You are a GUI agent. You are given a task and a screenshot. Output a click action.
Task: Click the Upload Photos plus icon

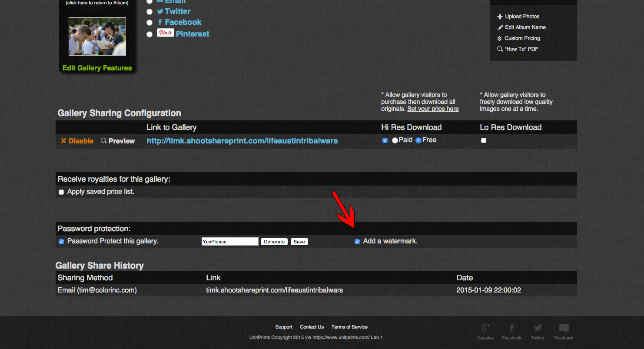[x=500, y=17]
